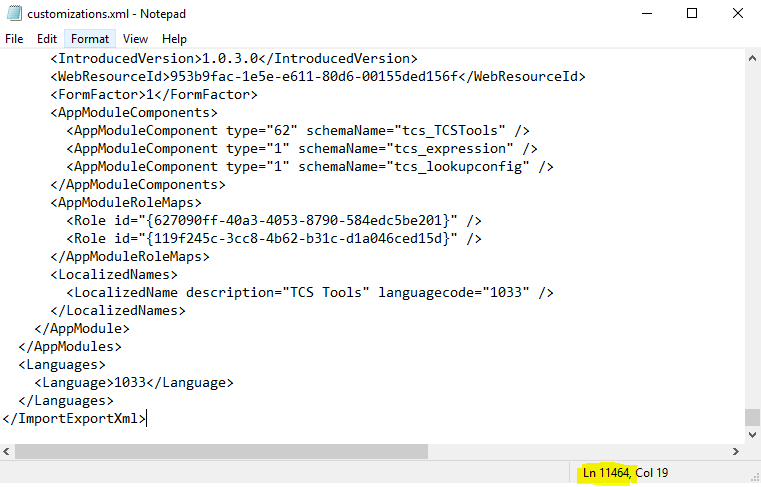Open the Edit menu
The width and height of the screenshot is (761, 487).
pos(47,39)
